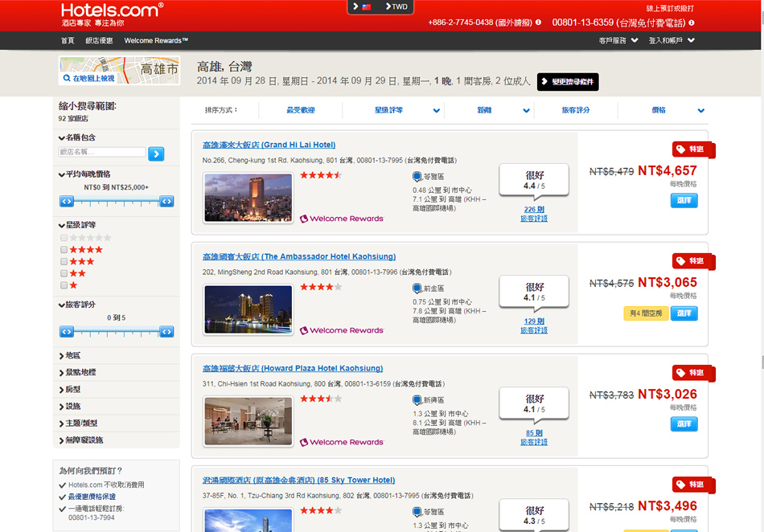Open The Ambassador Hotel Kaohsiung link
764x532 pixels.
click(x=299, y=256)
